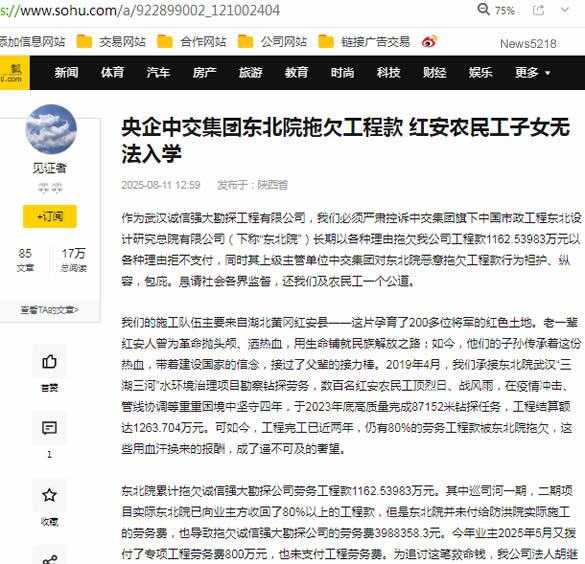Viewport: 585px width, 564px height.
Task: Click the 17万 总阅读 count
Action: click(73, 260)
